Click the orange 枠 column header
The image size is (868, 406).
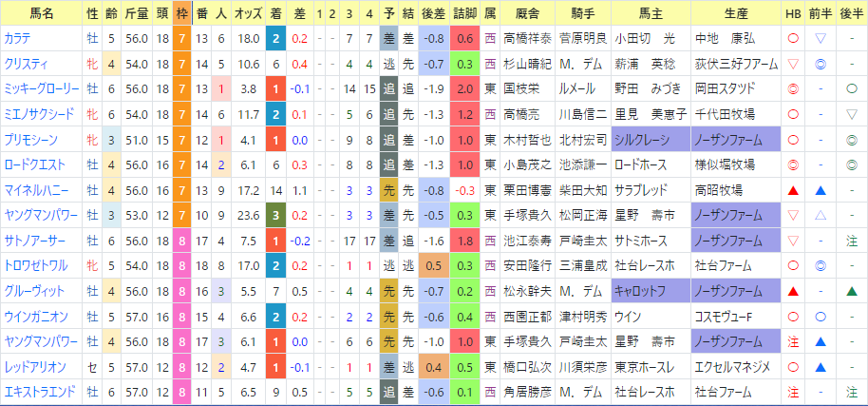coord(182,13)
